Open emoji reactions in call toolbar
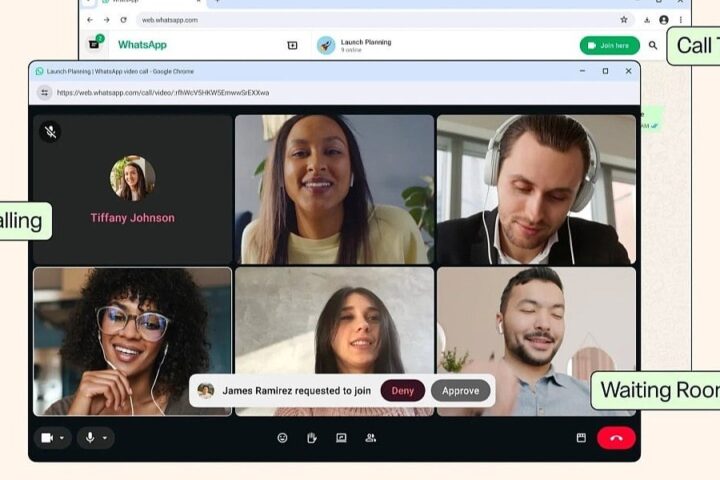Image resolution: width=720 pixels, height=480 pixels. point(282,438)
